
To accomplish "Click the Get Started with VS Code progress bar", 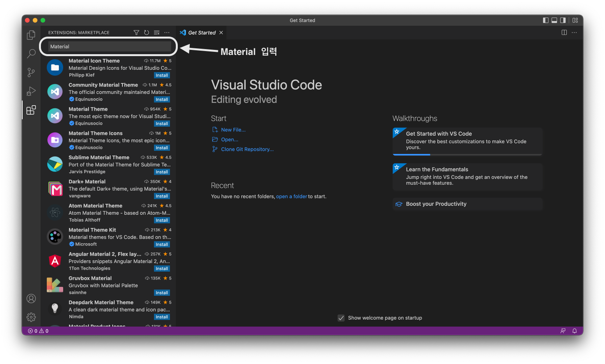I will click(467, 155).
